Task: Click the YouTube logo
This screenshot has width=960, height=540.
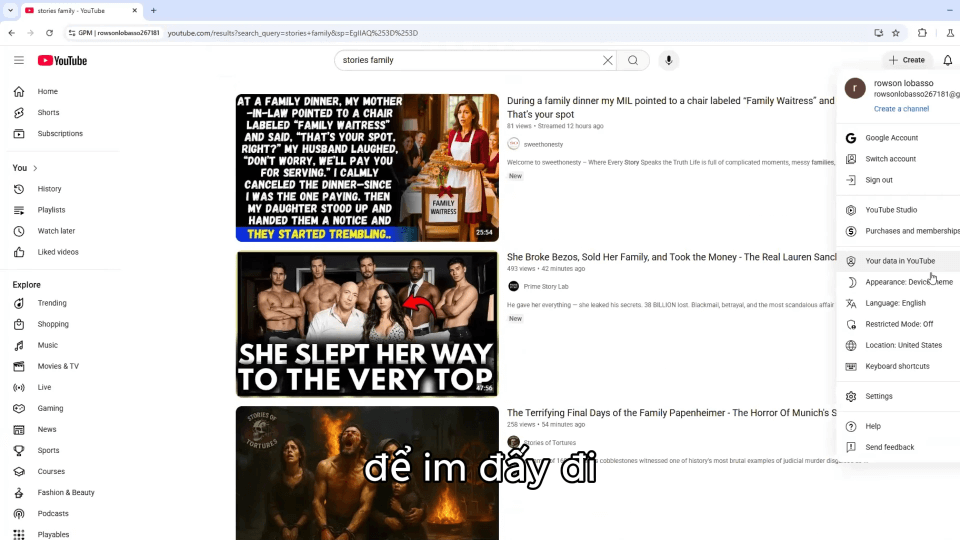Action: pyautogui.click(x=62, y=60)
